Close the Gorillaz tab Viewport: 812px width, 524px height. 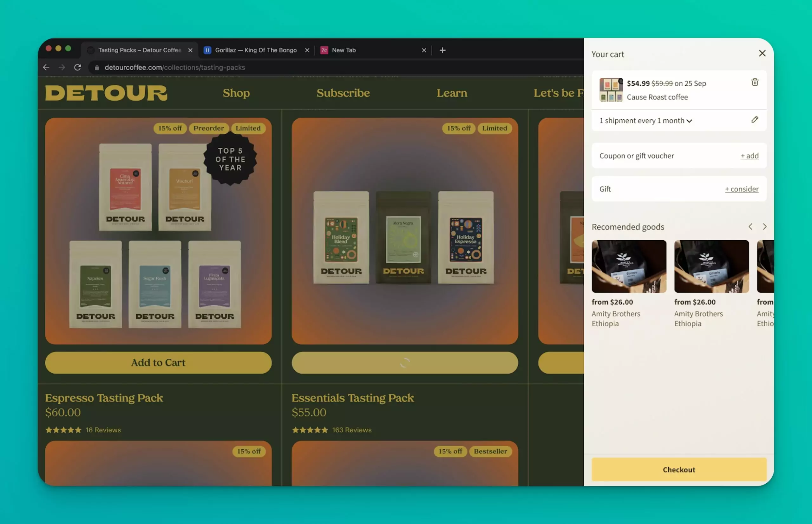tap(307, 50)
